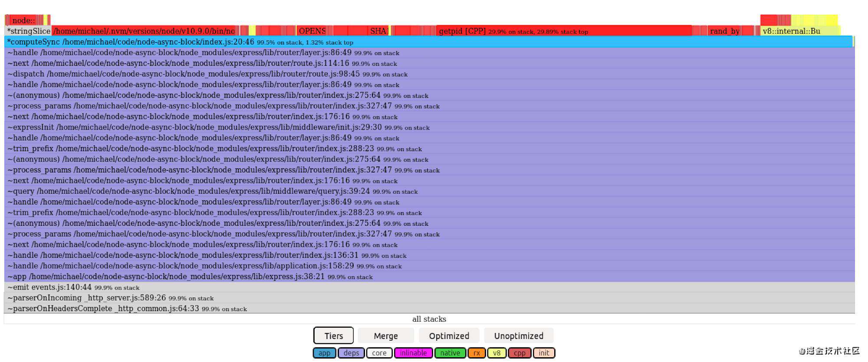Click the ~expressInit init.js:29:30 frame

pos(430,127)
